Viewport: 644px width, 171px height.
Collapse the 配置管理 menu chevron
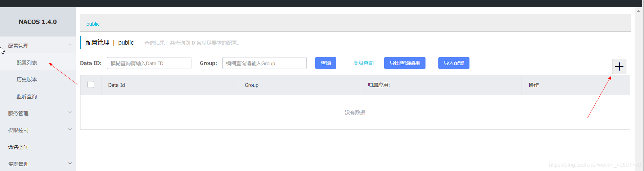(x=70, y=45)
